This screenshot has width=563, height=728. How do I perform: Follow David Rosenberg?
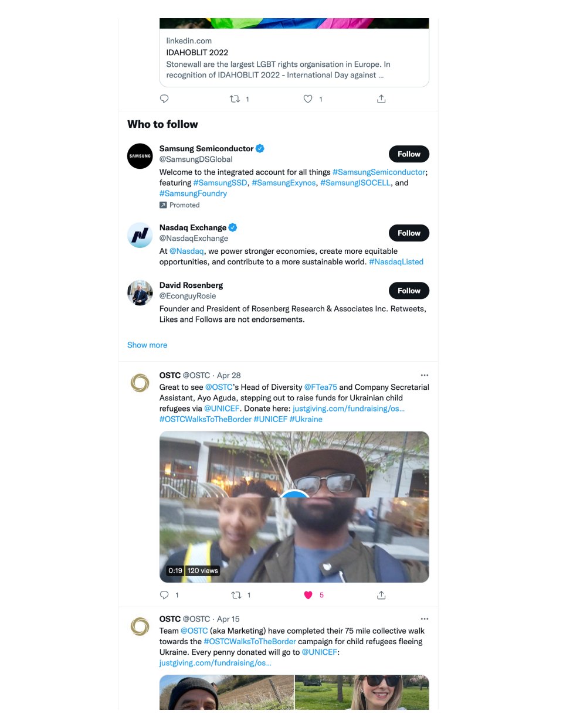pyautogui.click(x=409, y=291)
